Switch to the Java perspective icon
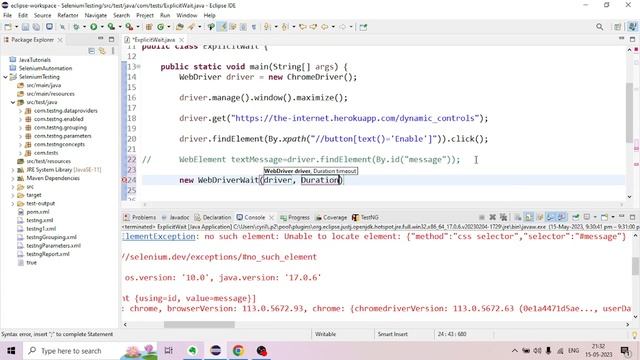 click(x=632, y=27)
